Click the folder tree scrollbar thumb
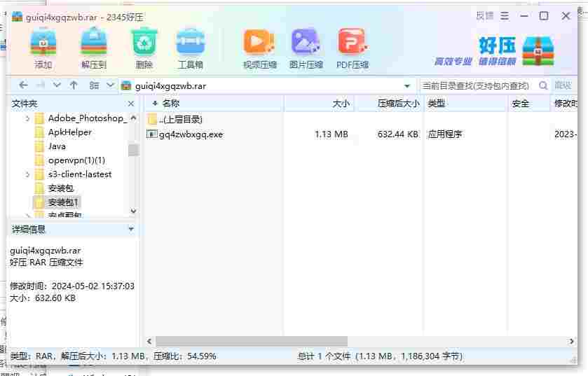588x376 pixels. (x=133, y=150)
